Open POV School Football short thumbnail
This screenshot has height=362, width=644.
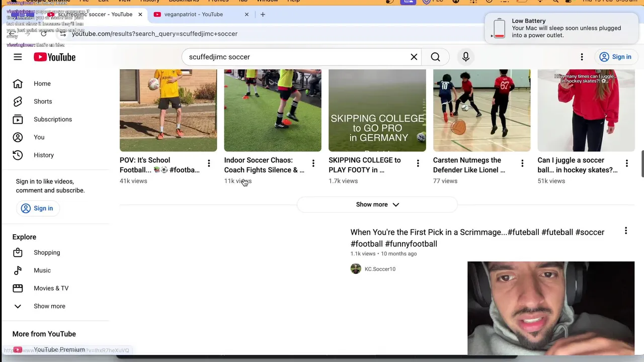click(168, 111)
